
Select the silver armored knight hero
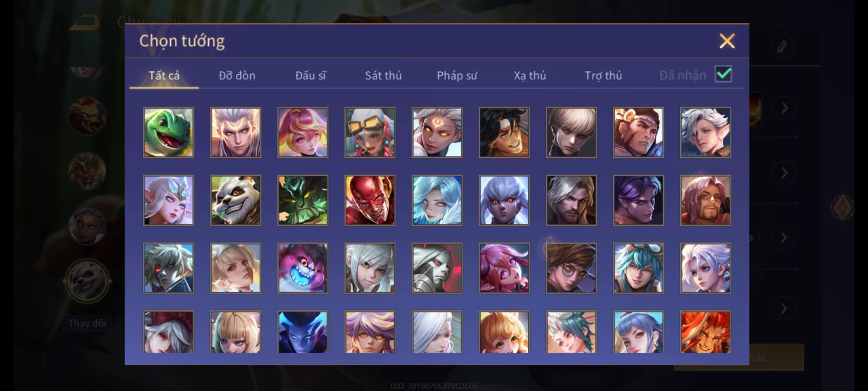[x=437, y=268]
